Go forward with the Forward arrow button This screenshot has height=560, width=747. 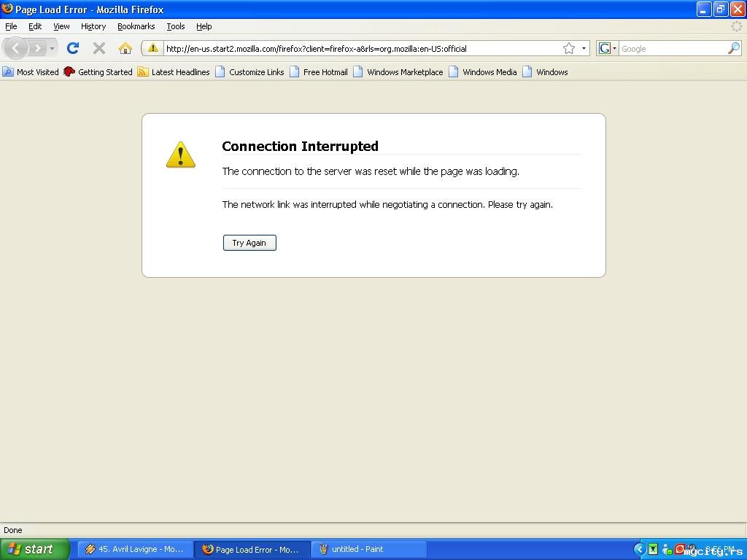click(x=38, y=48)
